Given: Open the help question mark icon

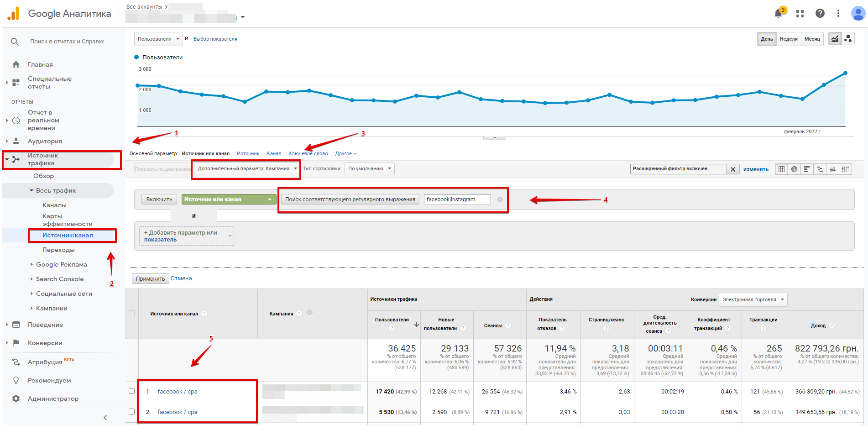Looking at the screenshot, I should tap(820, 14).
